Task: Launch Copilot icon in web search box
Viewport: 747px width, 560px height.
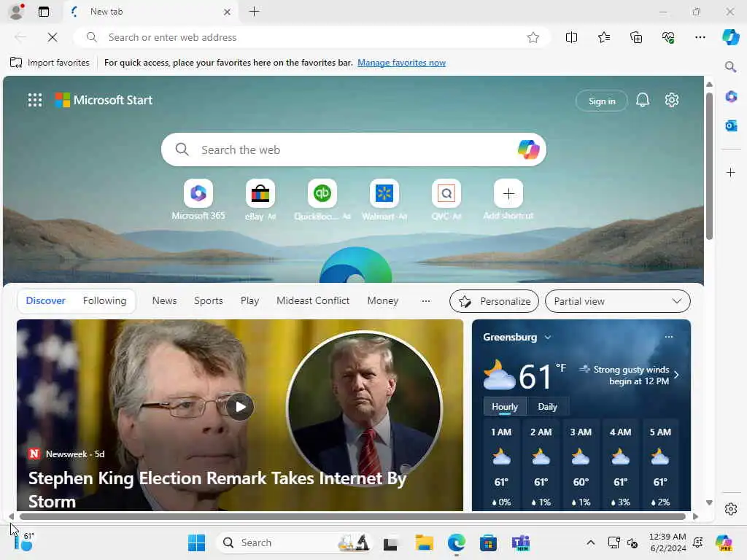Action: click(x=528, y=149)
